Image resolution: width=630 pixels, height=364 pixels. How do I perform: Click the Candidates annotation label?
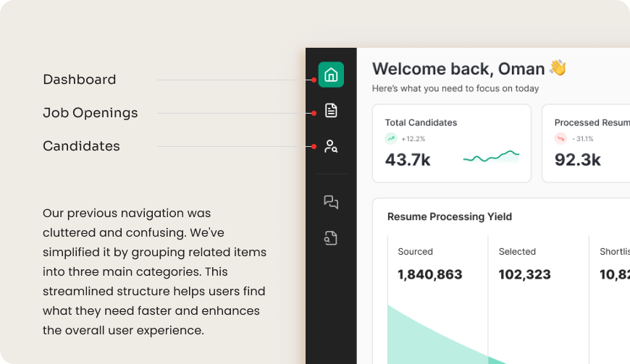(x=82, y=146)
